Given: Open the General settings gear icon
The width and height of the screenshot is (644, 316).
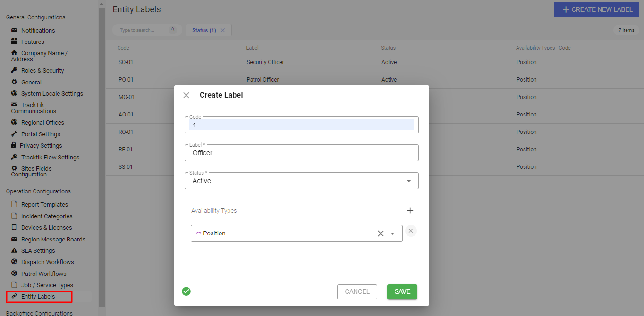Looking at the screenshot, I should tap(14, 82).
